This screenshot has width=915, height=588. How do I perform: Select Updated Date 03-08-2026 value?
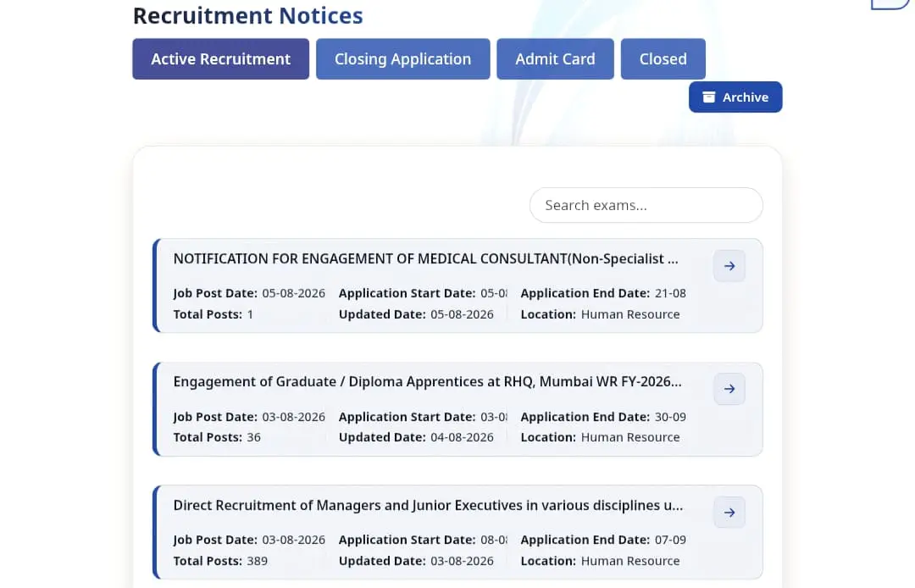point(462,561)
